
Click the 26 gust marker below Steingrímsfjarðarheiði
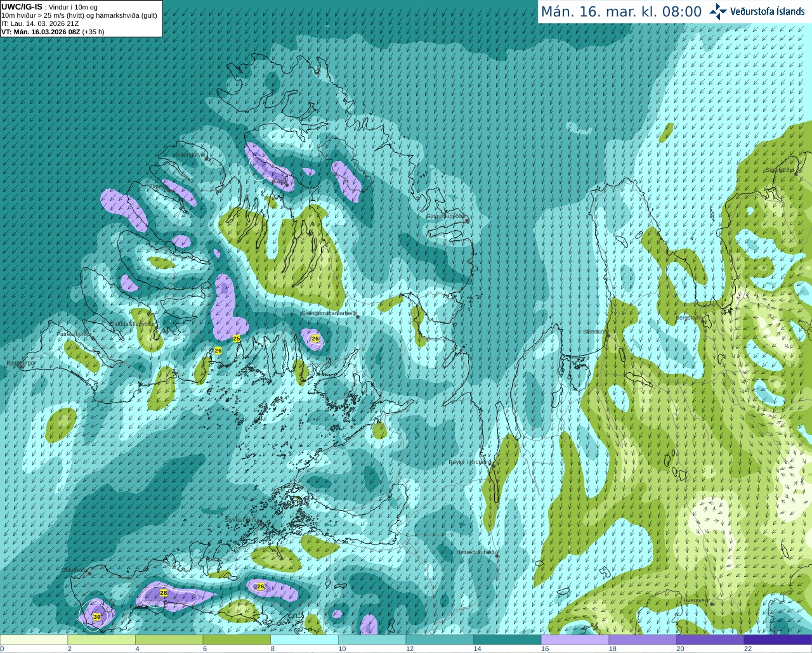315,339
